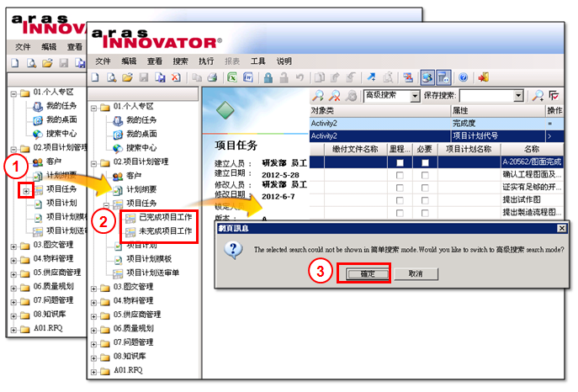578x392 pixels.
Task: Open 查看 menu in back window
Action: [x=75, y=47]
